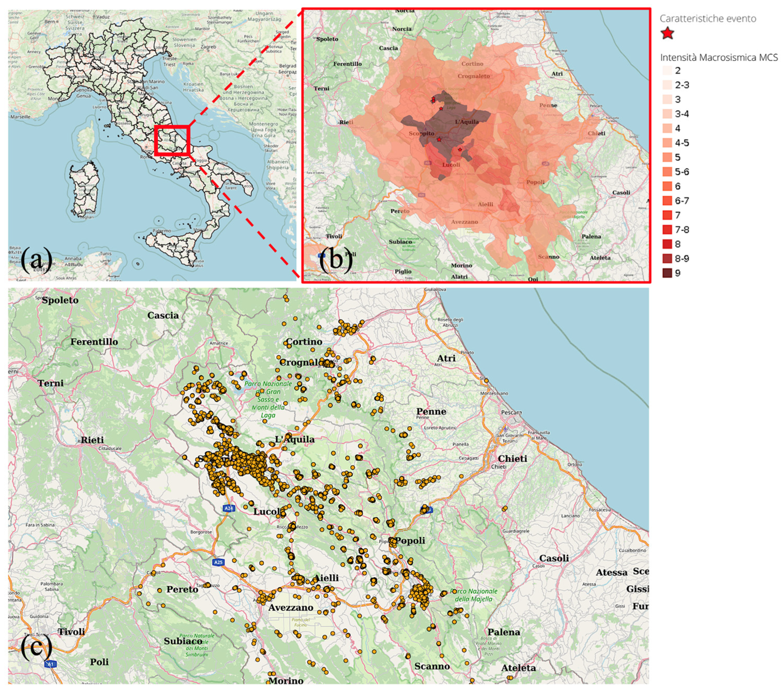
Task: Click the L'Aquila label on map (c)
Action: click(295, 439)
